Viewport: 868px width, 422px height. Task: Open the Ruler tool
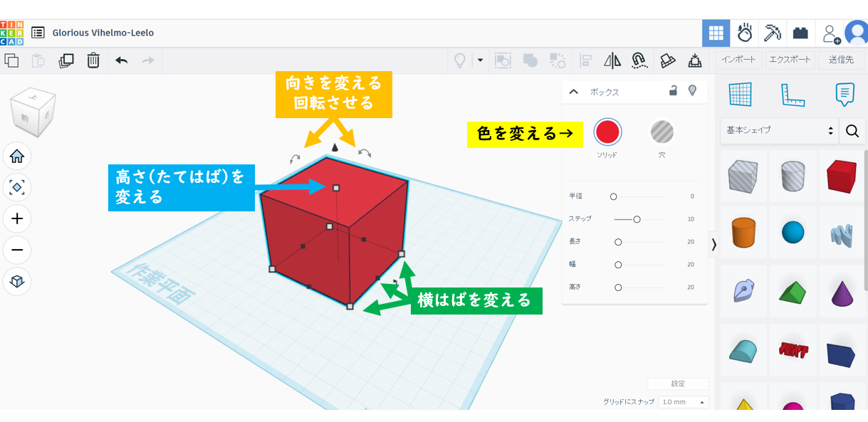[x=792, y=94]
